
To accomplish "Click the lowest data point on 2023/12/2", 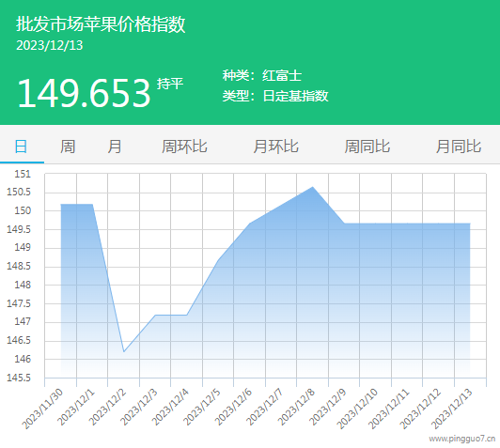I will (124, 351).
